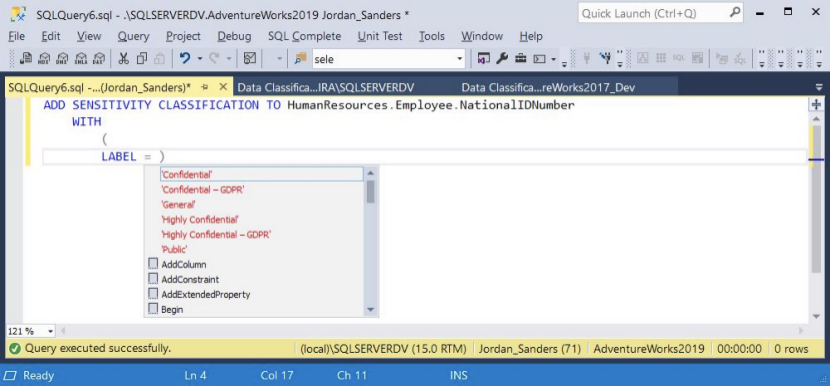830x386 pixels.
Task: Click the Quick Launch magnifier icon
Action: (x=735, y=13)
